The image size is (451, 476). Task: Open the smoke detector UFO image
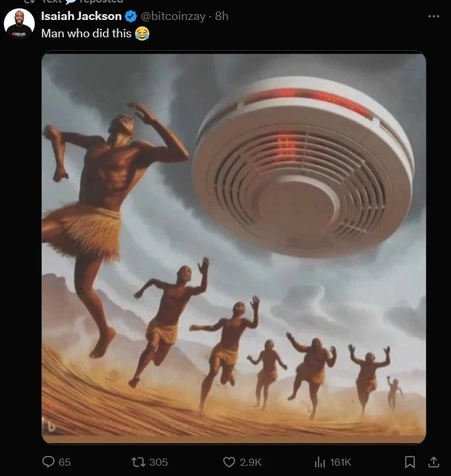coord(234,248)
